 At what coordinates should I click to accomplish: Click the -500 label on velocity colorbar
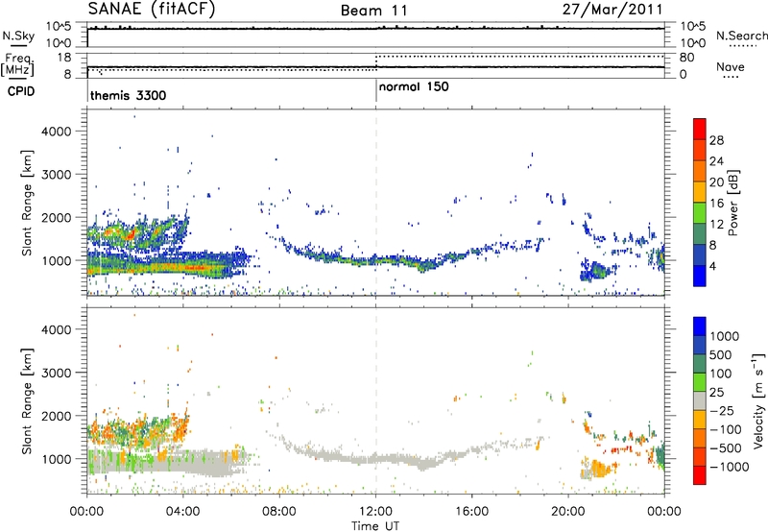726,447
